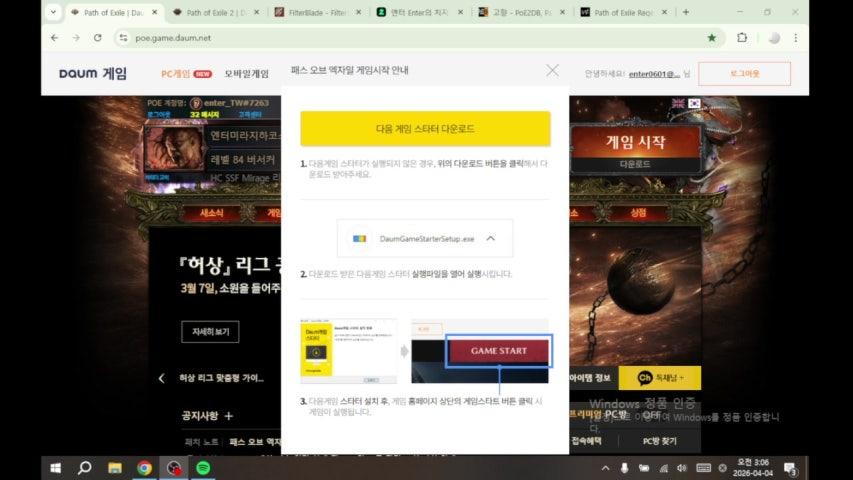This screenshot has height=480, width=853.
Task: Expand the DaumGameStarterSetup.exe download chevron
Action: [x=491, y=238]
